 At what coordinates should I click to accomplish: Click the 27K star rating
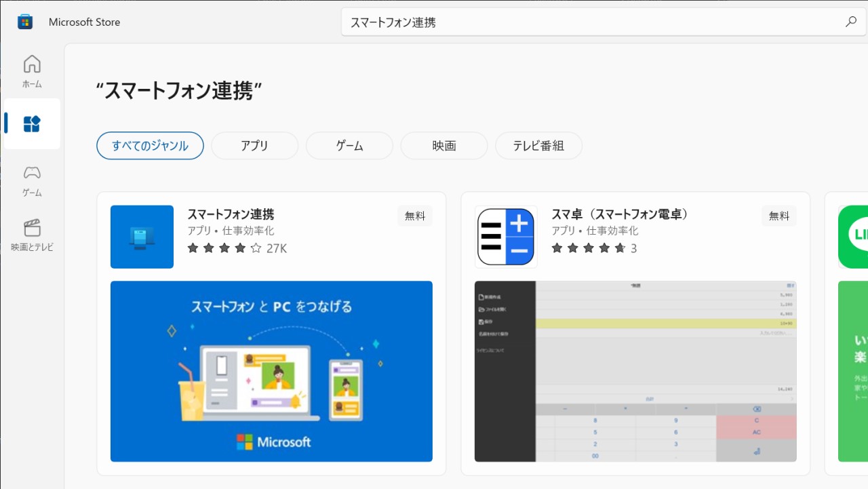pyautogui.click(x=237, y=248)
